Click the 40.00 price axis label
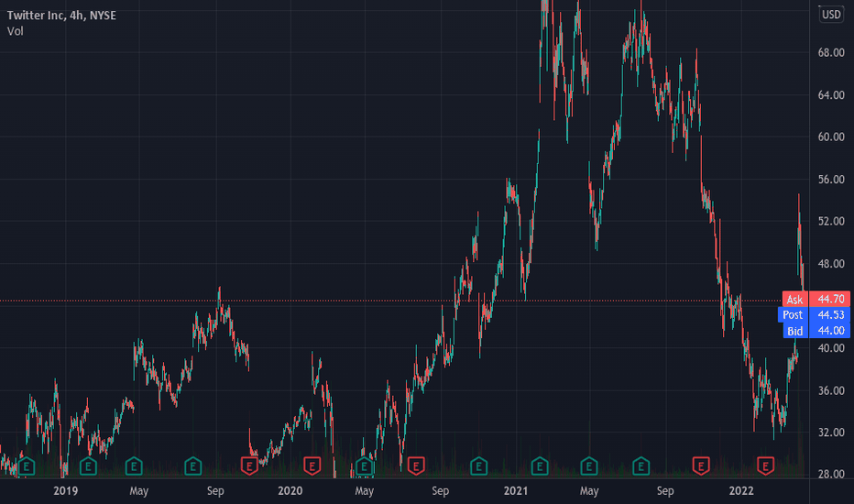Image resolution: width=854 pixels, height=504 pixels. pos(831,348)
